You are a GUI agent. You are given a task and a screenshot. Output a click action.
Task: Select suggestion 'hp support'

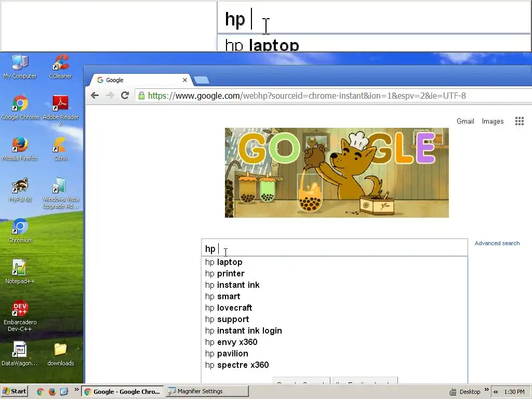(x=334, y=320)
